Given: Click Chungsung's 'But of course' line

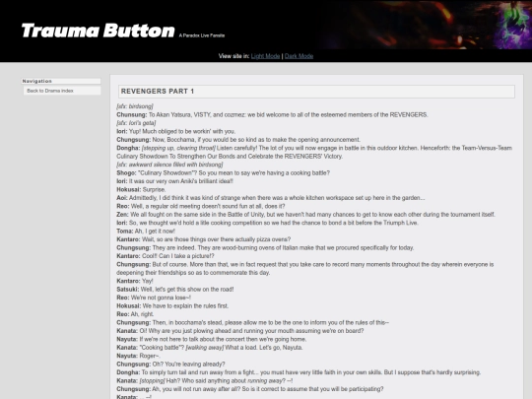Looking at the screenshot, I should [x=305, y=268].
